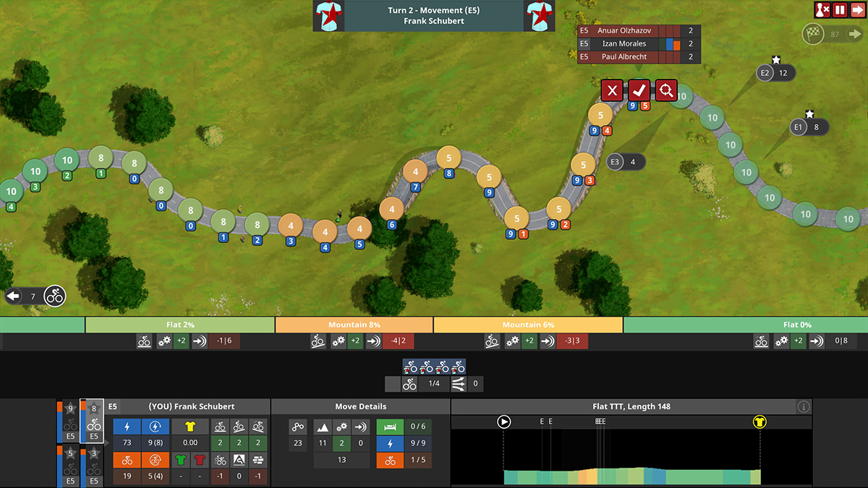
Task: Select the highlighted rider card with star 8
Action: [x=93, y=421]
